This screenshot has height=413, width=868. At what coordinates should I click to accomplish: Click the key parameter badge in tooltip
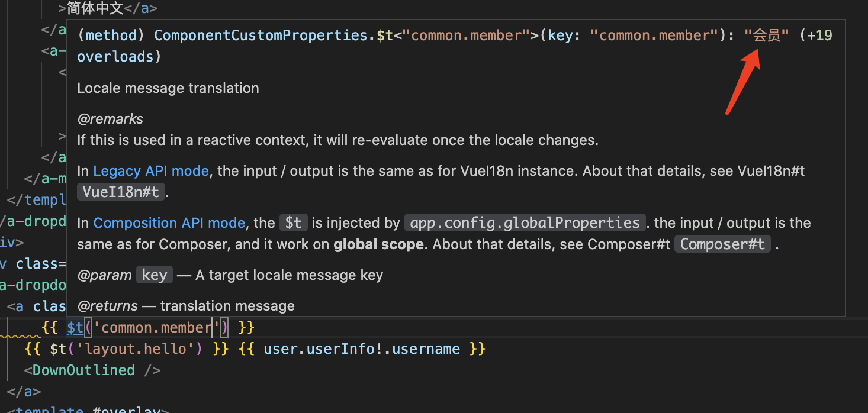click(x=155, y=275)
